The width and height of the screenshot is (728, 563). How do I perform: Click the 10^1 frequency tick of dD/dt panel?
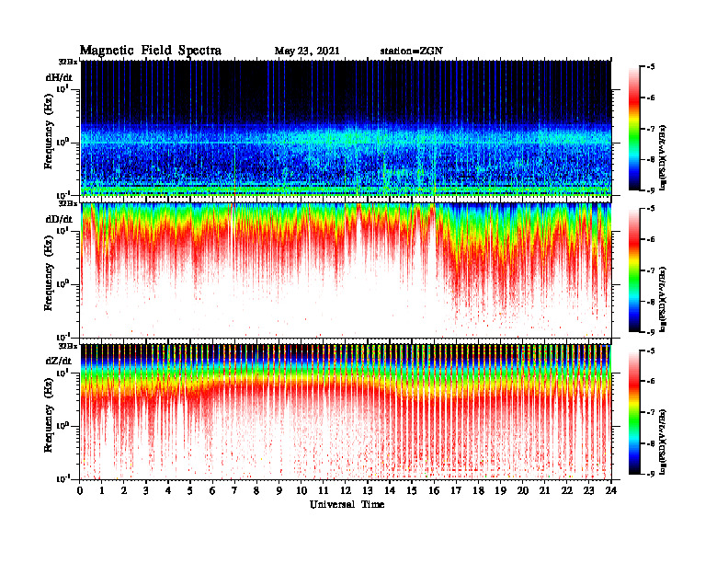click(x=63, y=229)
